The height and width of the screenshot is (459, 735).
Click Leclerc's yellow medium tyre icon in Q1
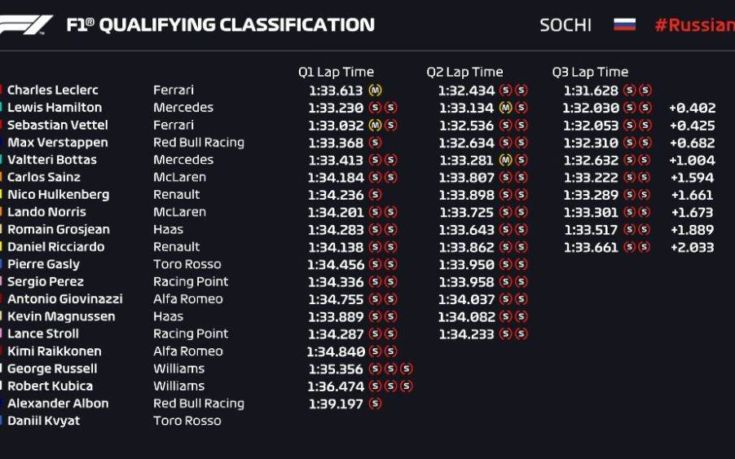[x=375, y=90]
